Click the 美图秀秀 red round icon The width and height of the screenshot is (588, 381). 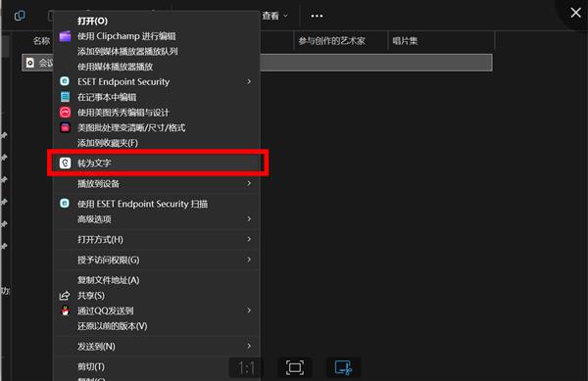coord(65,113)
